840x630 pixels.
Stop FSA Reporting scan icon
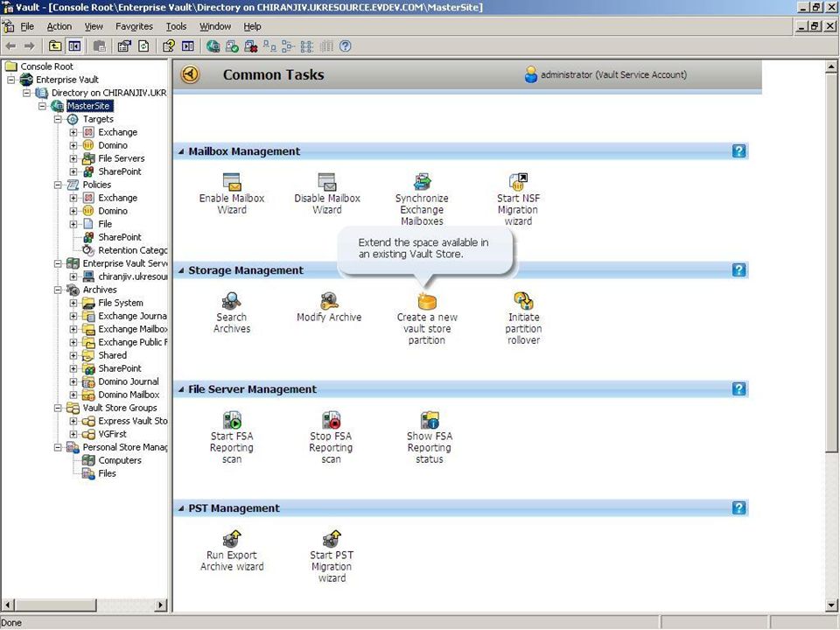pos(331,420)
